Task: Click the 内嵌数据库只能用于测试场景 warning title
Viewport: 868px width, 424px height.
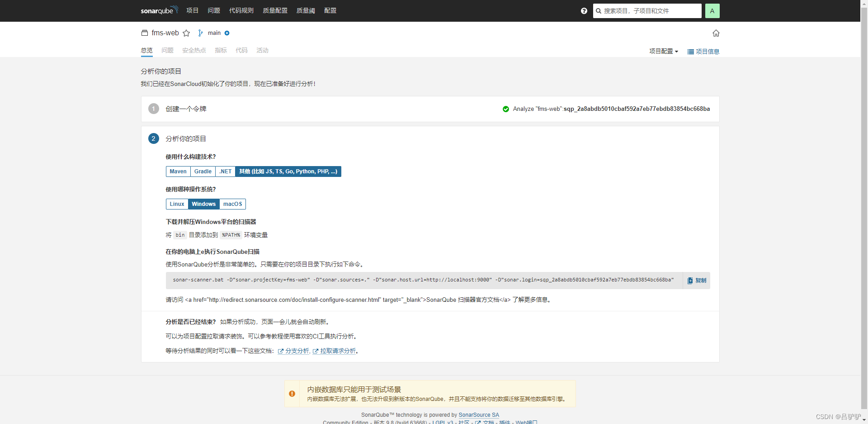Action: (354, 389)
